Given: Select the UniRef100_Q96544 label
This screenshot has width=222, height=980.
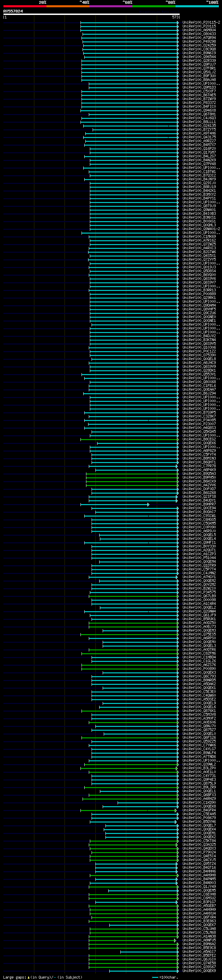Looking at the screenshot, I should (x=199, y=57).
